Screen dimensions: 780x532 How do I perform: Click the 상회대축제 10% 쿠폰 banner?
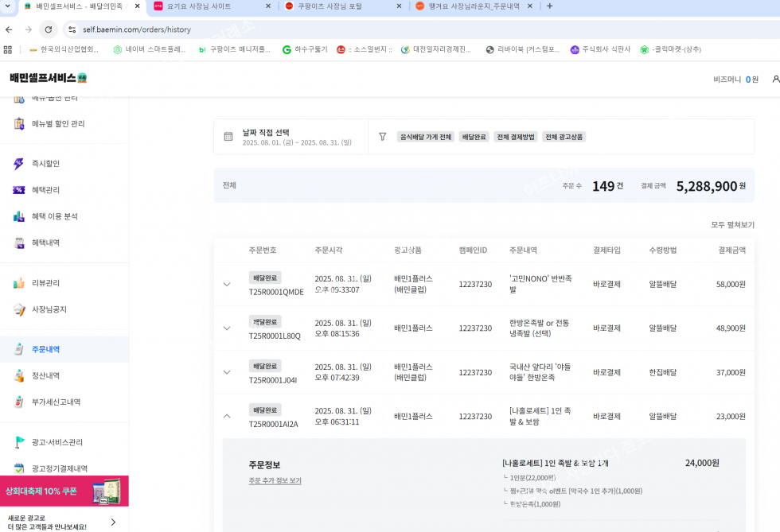click(64, 491)
